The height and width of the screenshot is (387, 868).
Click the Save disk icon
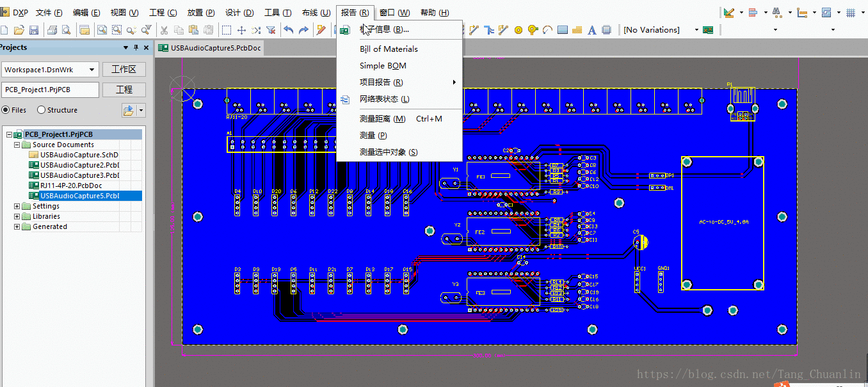(x=34, y=30)
